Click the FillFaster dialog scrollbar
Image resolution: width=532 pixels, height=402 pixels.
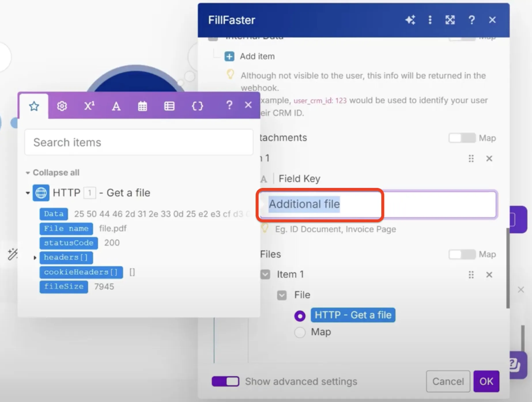tap(508, 268)
